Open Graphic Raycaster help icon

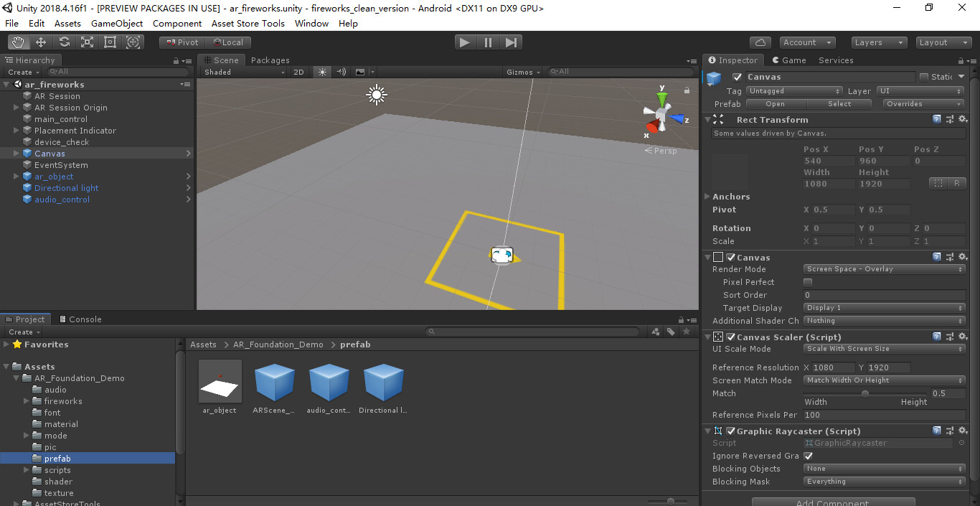937,431
